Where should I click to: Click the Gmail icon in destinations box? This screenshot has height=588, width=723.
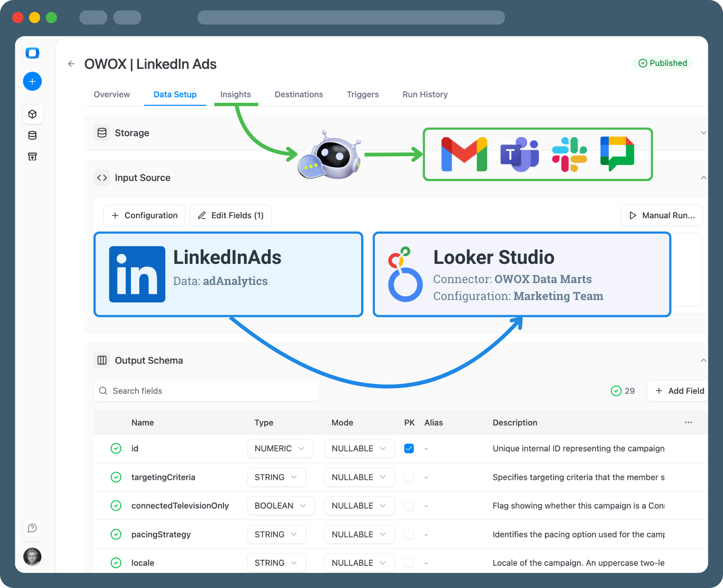[x=464, y=154]
